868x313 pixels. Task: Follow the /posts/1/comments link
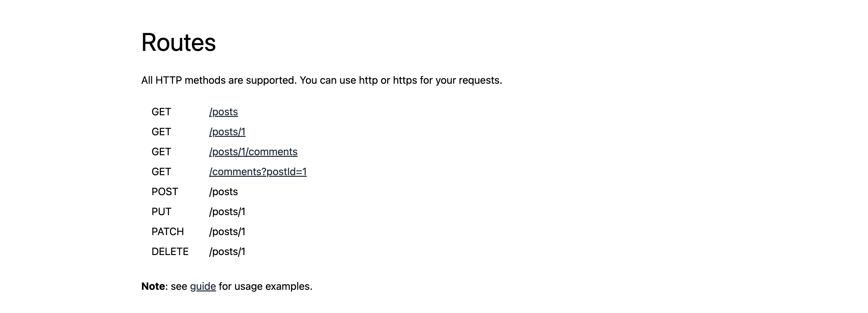pyautogui.click(x=253, y=152)
